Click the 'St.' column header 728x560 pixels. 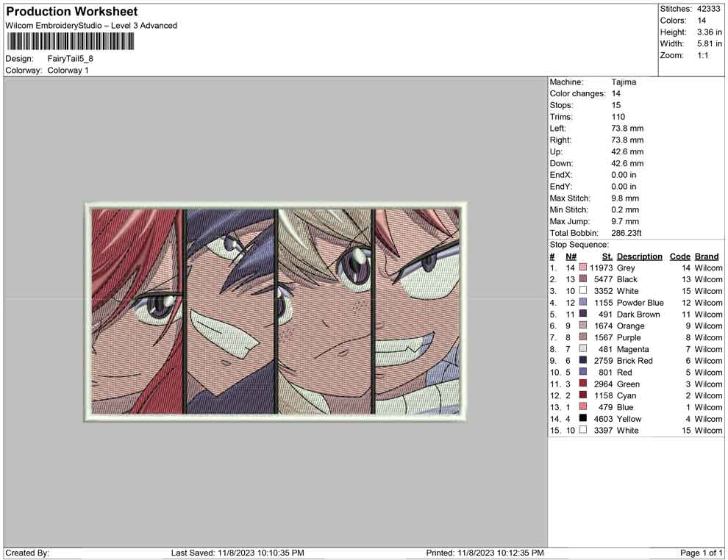tap(607, 256)
